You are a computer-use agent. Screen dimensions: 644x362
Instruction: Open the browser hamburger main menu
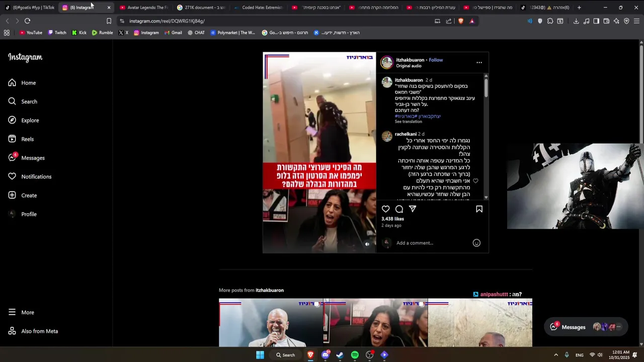636,21
